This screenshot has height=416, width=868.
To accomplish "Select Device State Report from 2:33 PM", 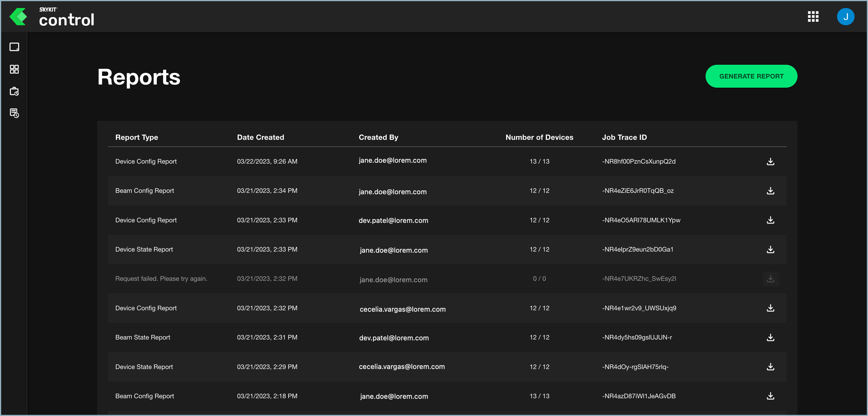I will click(x=144, y=250).
